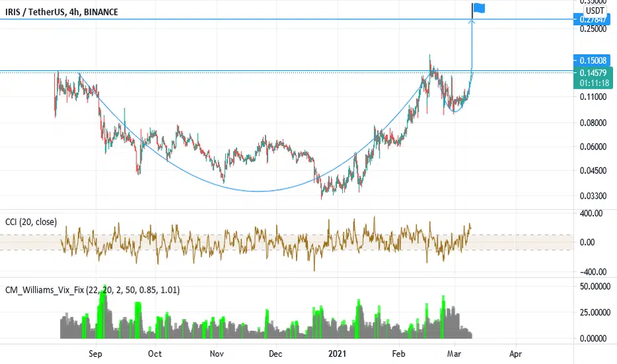This screenshot has height=364, width=617.
Task: Click the CM_Williams_Vix_Fix indicator title
Action: (x=93, y=290)
